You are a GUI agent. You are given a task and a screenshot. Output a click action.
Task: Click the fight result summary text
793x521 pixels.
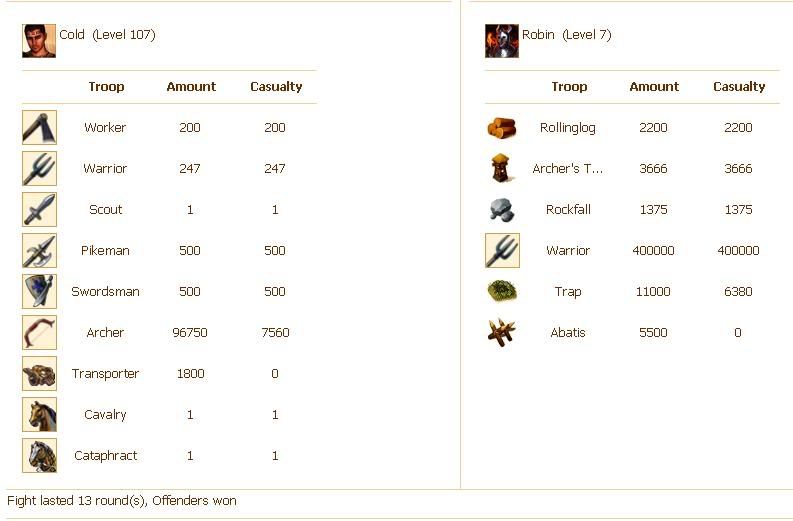point(122,500)
